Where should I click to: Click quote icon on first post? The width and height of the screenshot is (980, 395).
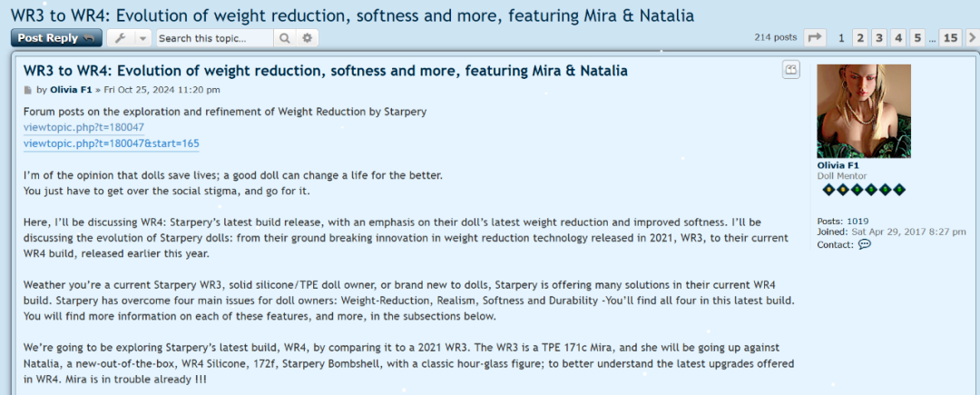tap(791, 70)
